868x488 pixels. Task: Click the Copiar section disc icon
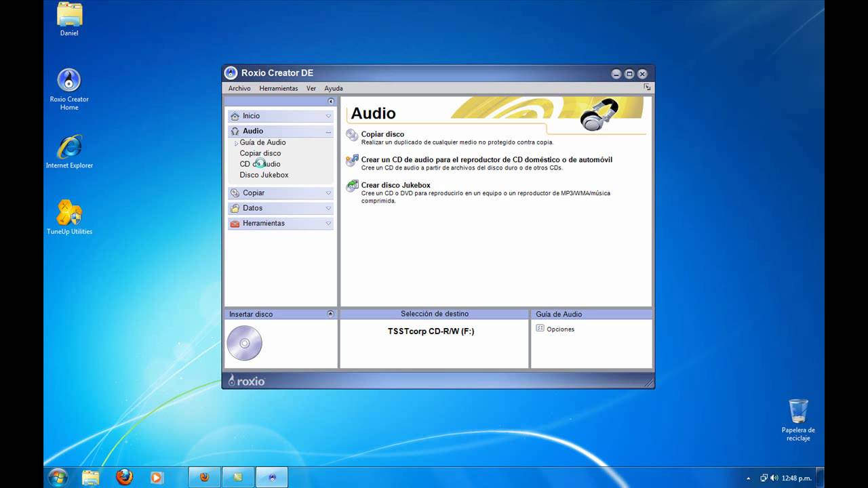[x=235, y=192]
